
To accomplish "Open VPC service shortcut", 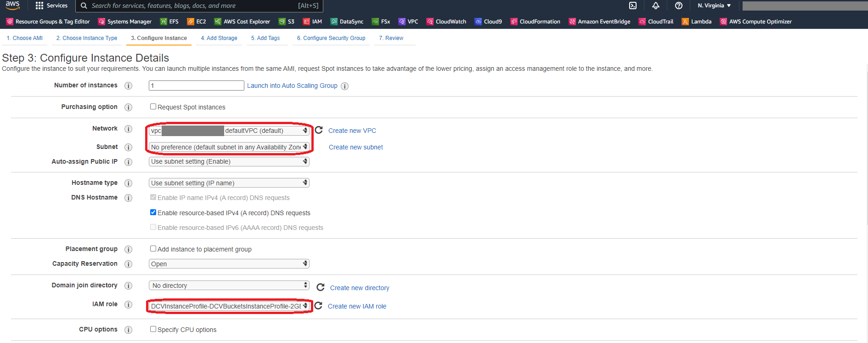I will coord(408,22).
